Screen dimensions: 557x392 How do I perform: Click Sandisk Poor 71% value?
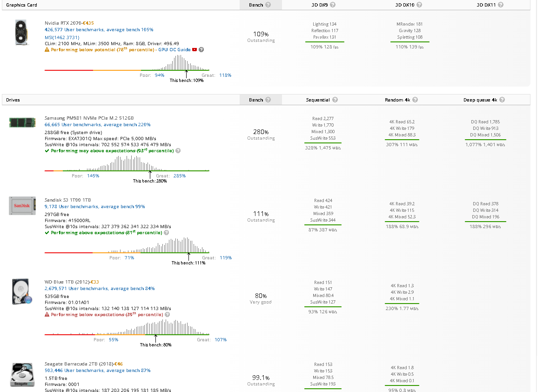coord(129,258)
